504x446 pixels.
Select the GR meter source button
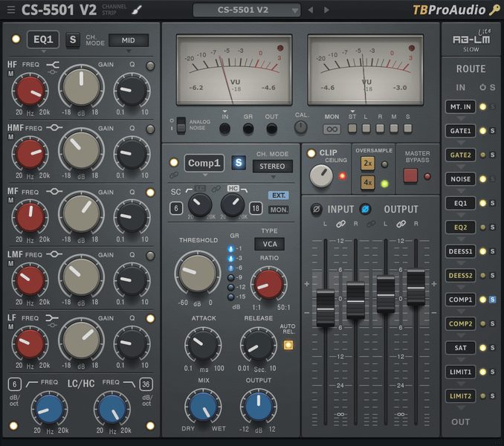[x=248, y=129]
